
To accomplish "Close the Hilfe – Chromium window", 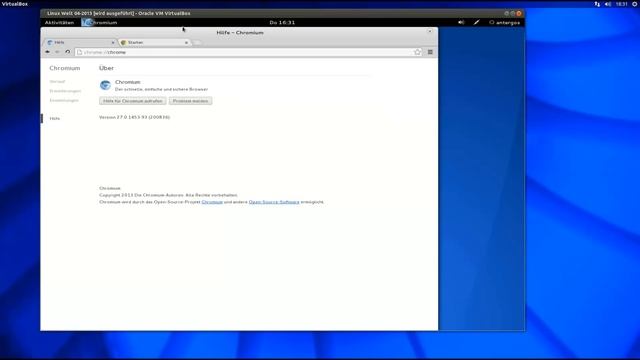I will (x=430, y=31).
